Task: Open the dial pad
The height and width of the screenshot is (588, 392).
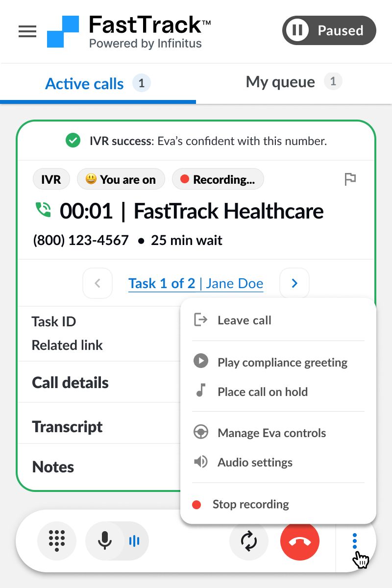Action: click(x=57, y=541)
